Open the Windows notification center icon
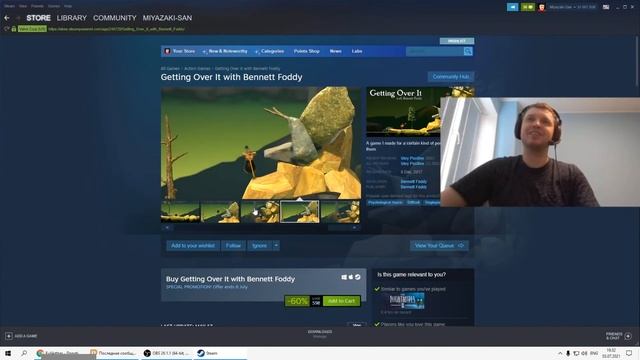The image size is (640, 360). pyautogui.click(x=629, y=353)
